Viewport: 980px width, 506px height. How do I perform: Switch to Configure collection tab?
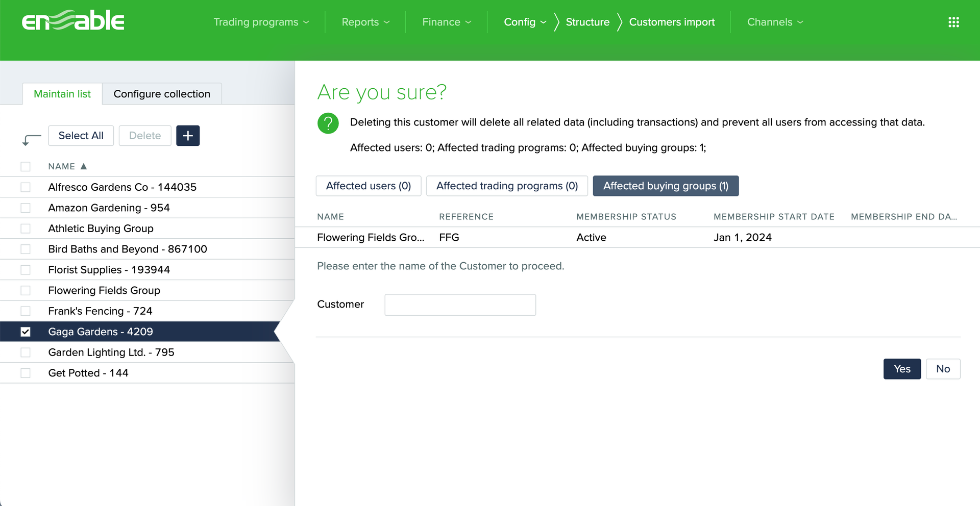(x=162, y=94)
